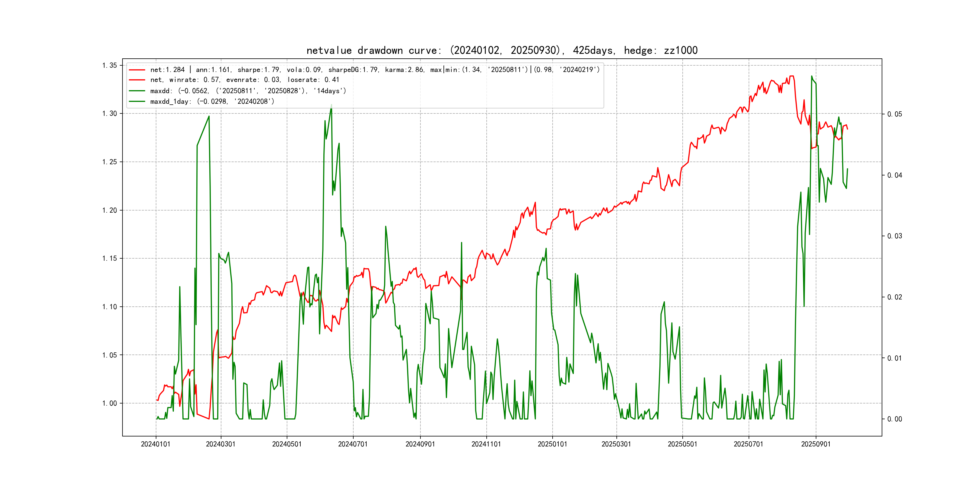Select the maxdd (-0.0562) legend text

248,91
